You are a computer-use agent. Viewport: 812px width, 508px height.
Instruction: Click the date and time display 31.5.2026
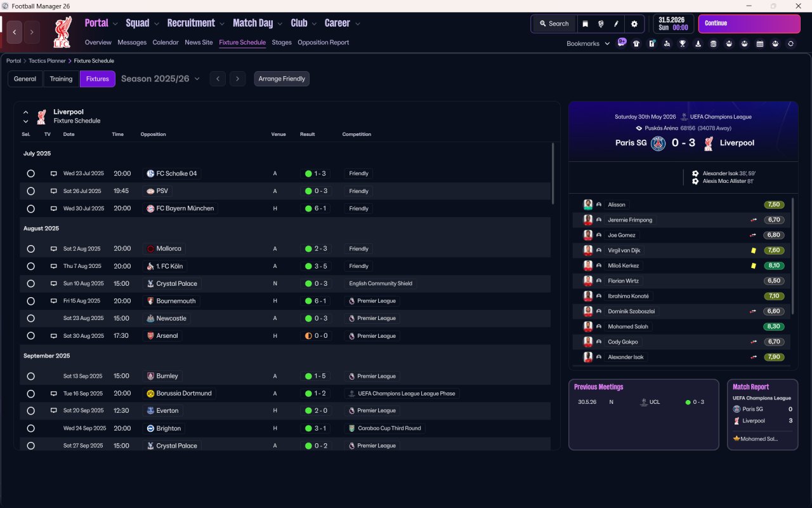[673, 23]
